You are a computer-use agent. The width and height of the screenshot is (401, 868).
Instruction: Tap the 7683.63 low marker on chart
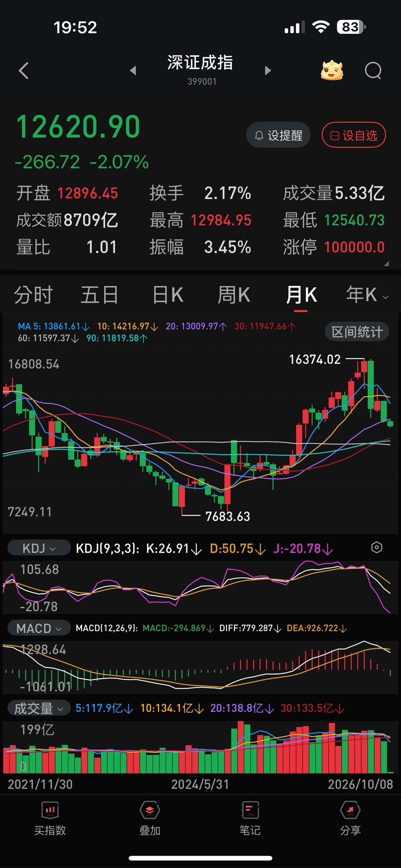click(228, 517)
